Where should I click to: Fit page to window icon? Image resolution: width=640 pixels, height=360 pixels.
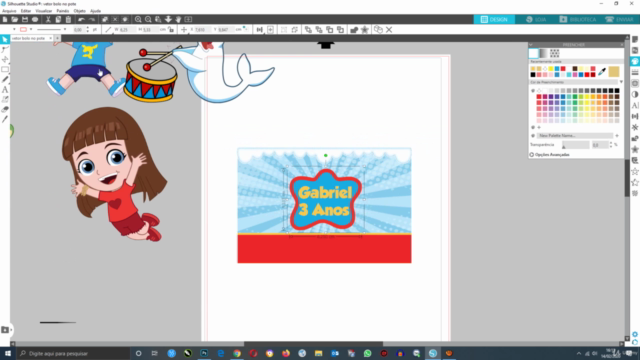point(188,19)
